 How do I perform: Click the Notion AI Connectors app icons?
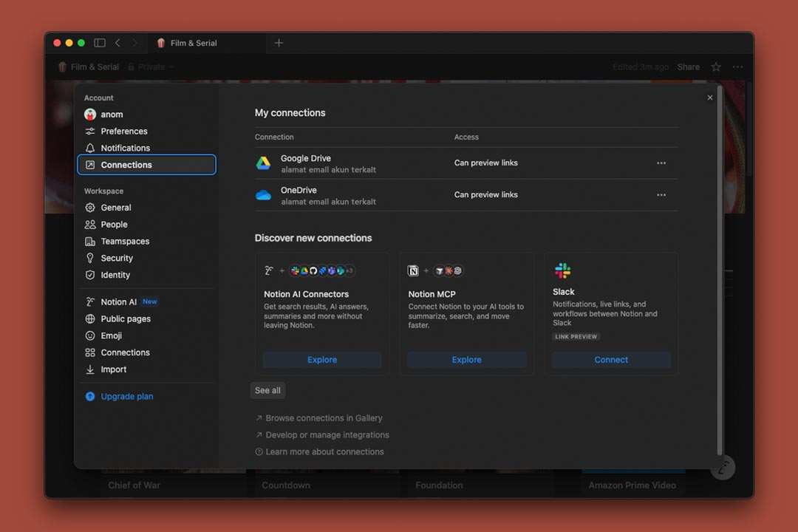click(321, 271)
